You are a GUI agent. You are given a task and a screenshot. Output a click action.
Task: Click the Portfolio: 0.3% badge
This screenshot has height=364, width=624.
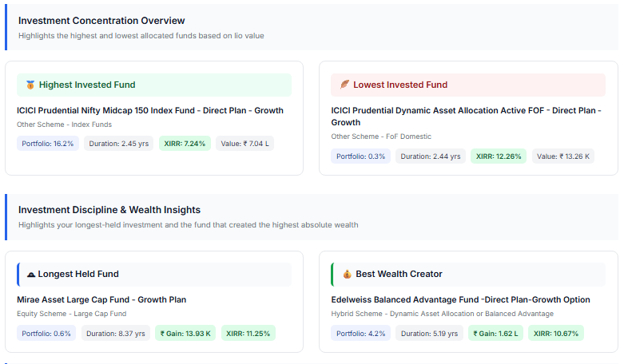tap(360, 156)
